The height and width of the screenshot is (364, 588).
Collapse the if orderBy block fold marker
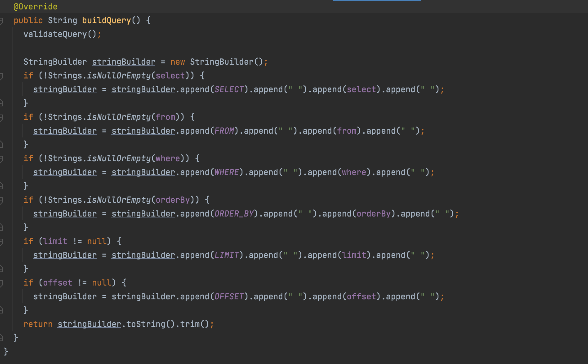coord(1,200)
